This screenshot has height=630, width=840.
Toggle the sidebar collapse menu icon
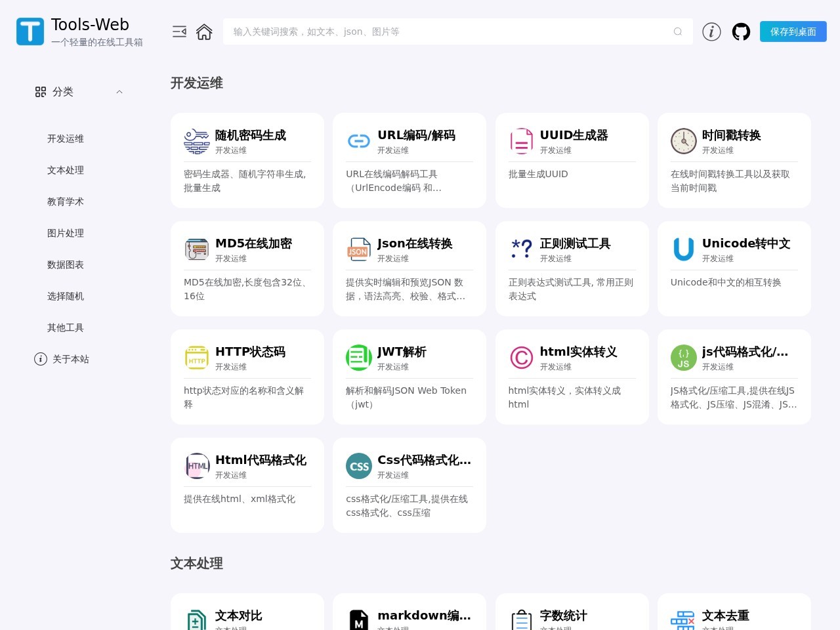point(179,31)
